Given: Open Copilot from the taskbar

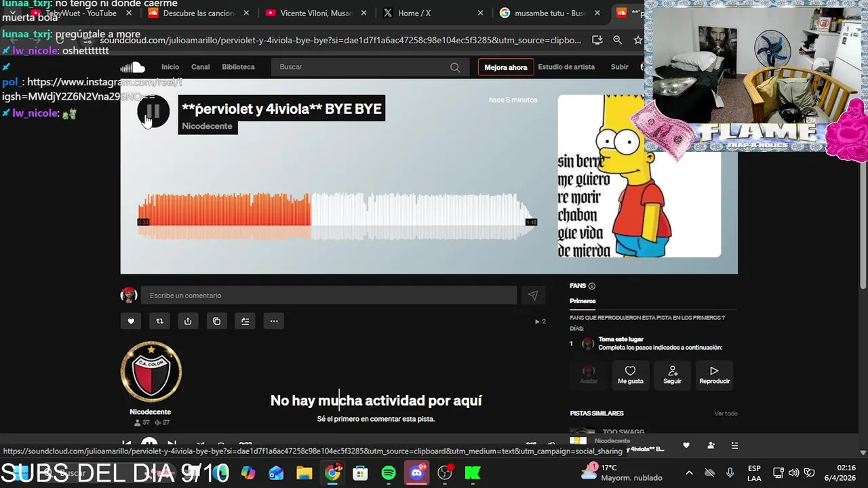Looking at the screenshot, I should pos(248,473).
